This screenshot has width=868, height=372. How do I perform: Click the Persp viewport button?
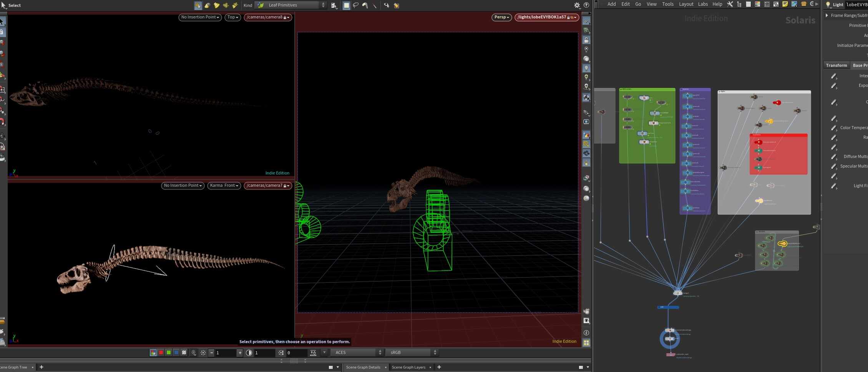tap(501, 17)
